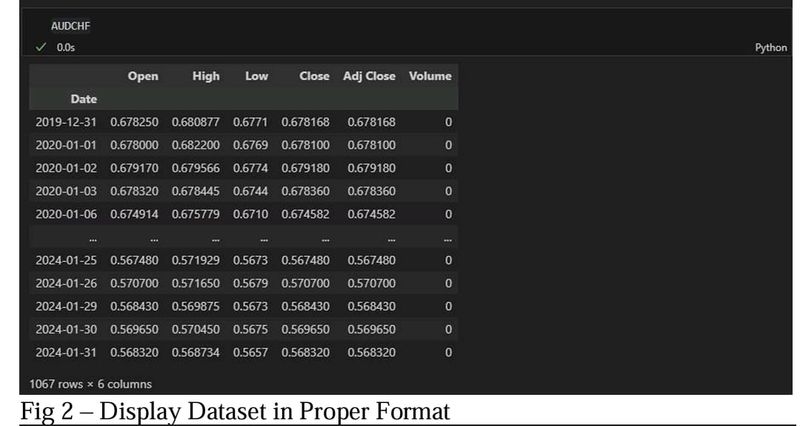Select the 2020-01-01 date row label

[66, 145]
